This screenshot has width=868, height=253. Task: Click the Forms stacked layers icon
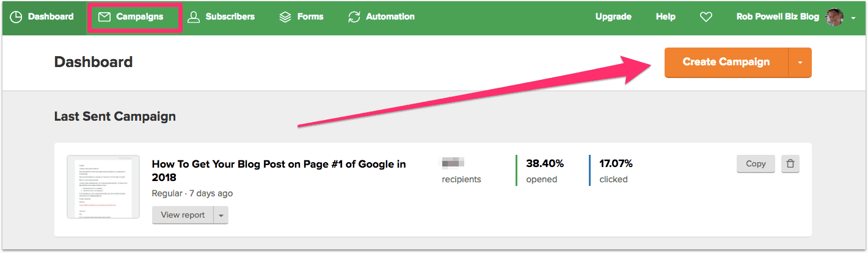[x=285, y=17]
